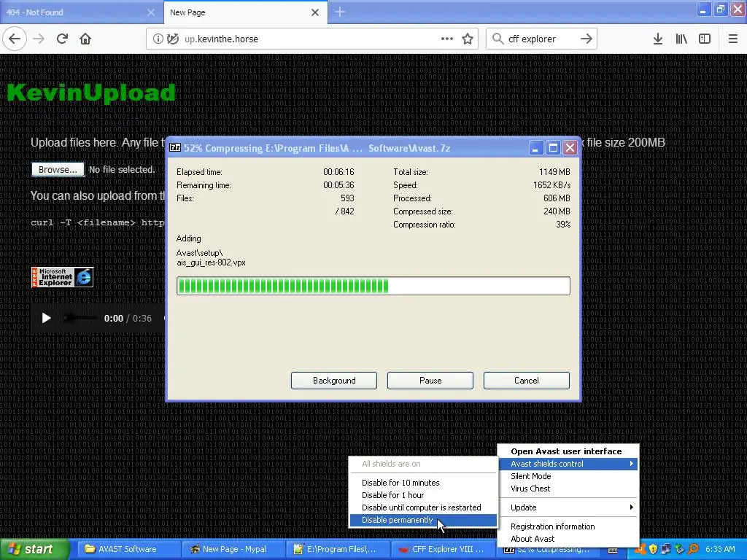The width and height of the screenshot is (747, 560).
Task: Click the orange magnifier tray icon
Action: 693,549
